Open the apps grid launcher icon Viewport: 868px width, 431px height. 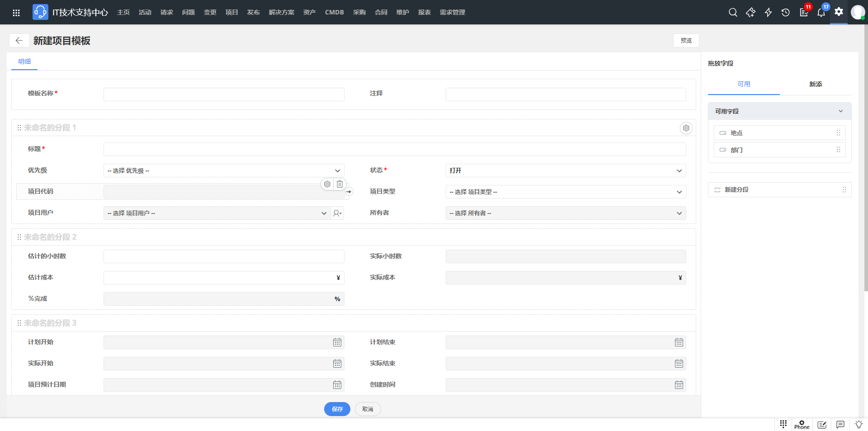coord(16,13)
